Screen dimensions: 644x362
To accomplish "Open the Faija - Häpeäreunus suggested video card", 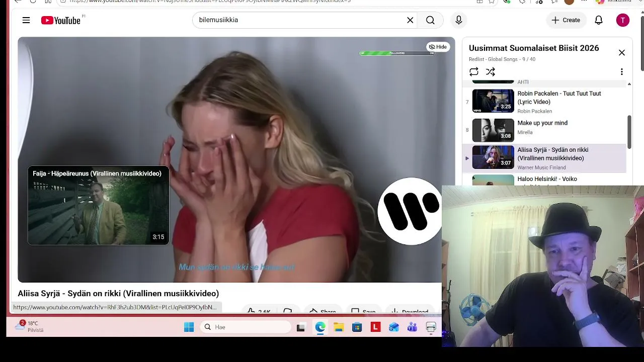I will (98, 206).
